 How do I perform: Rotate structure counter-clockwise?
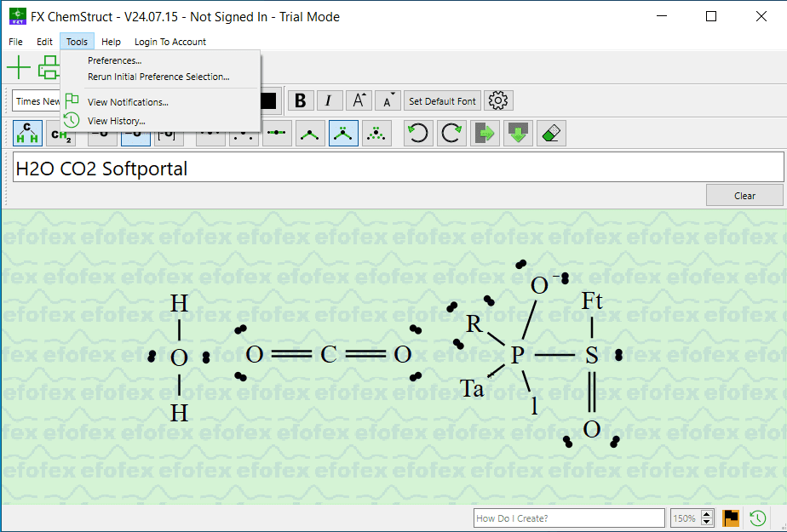coord(418,134)
